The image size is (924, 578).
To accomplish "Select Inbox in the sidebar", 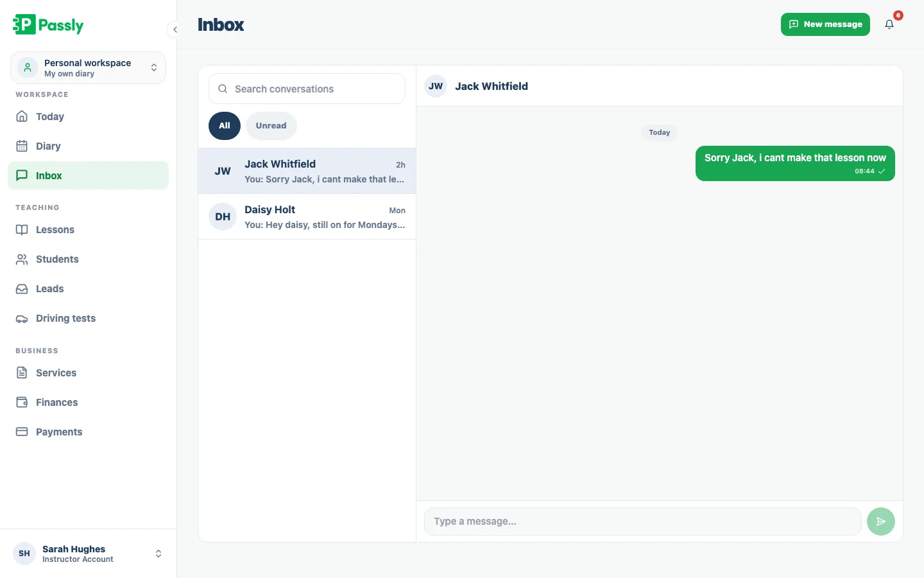I will [88, 175].
